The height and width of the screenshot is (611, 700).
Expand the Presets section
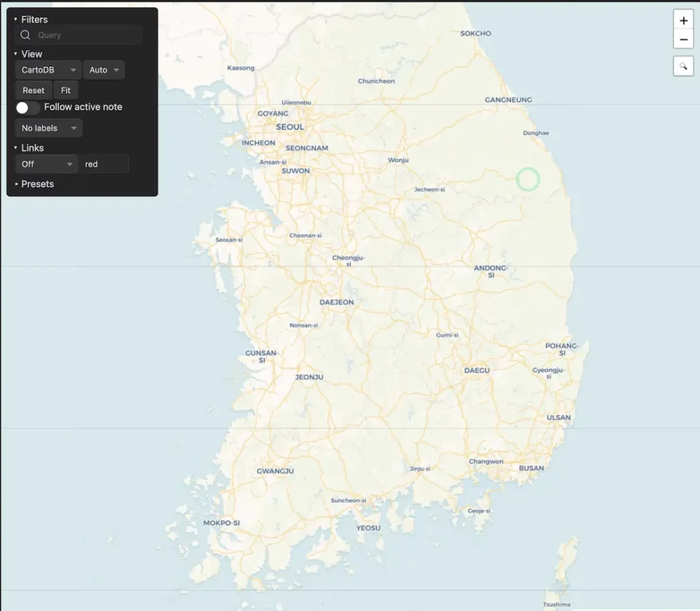(37, 184)
